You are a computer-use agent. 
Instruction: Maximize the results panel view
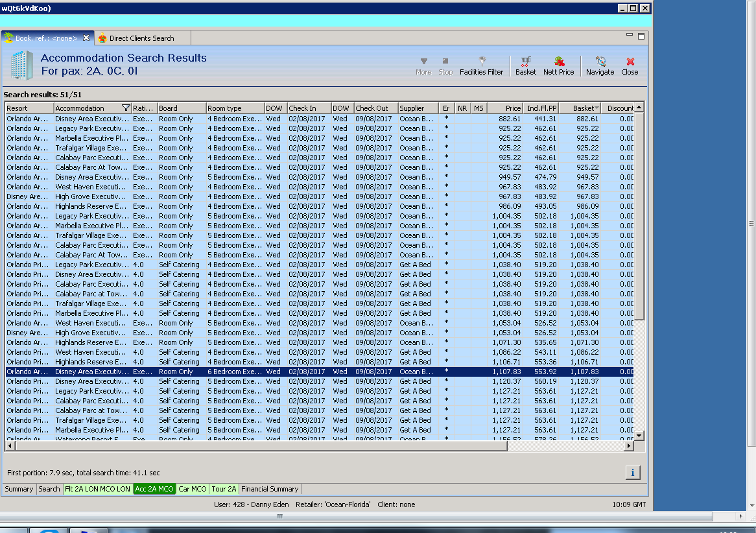pos(641,36)
